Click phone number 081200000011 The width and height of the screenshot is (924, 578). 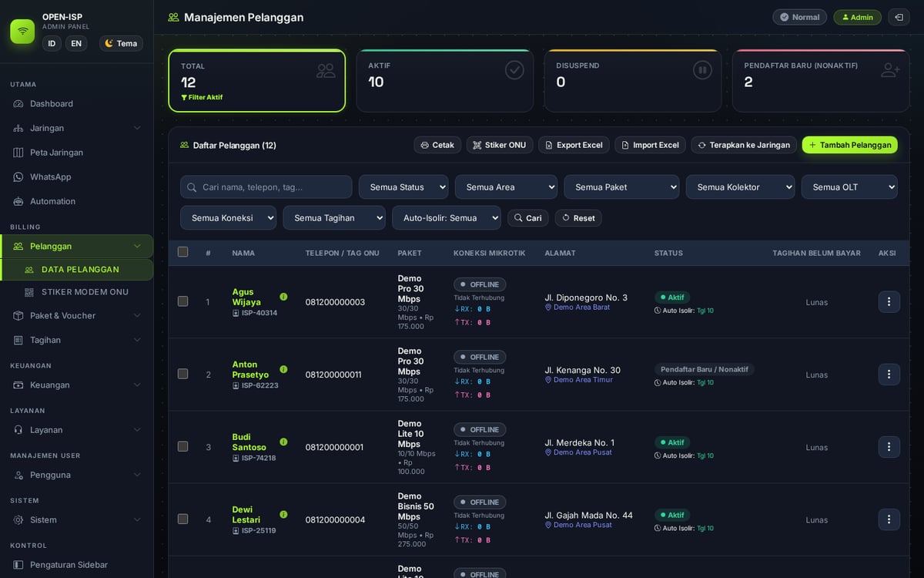click(x=333, y=375)
